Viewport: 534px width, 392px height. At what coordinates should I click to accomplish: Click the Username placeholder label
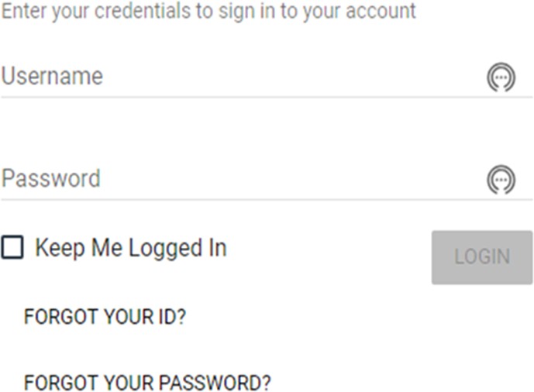(52, 76)
